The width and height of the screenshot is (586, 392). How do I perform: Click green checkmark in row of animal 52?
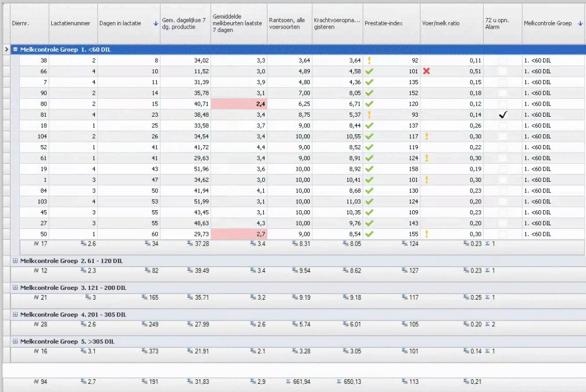369,147
